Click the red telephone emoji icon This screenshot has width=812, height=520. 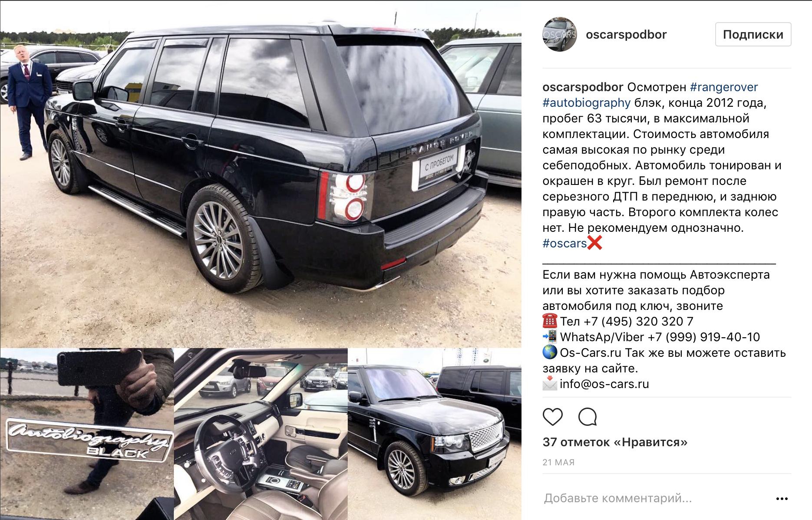tap(550, 321)
